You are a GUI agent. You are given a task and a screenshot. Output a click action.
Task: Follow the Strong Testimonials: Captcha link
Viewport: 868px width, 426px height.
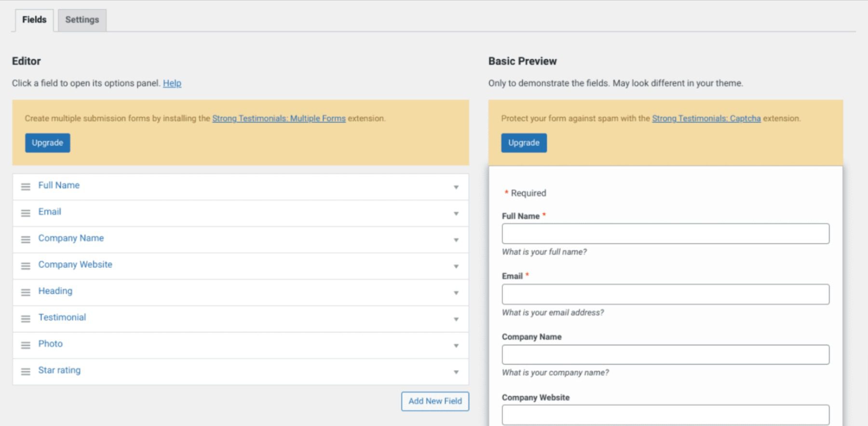[706, 119]
